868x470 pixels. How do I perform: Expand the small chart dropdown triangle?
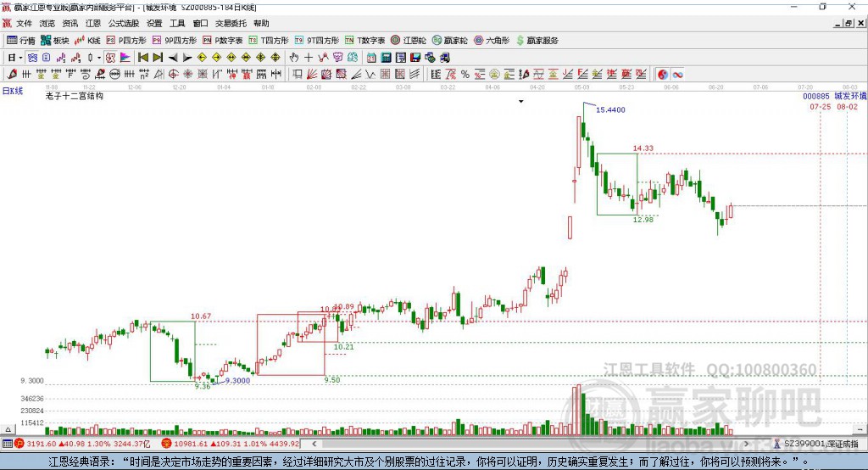521,102
